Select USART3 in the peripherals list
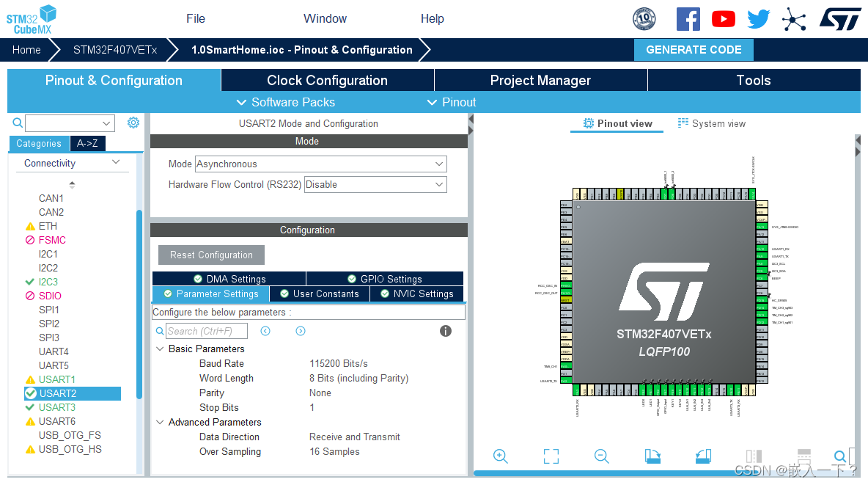868x485 pixels. 56,407
